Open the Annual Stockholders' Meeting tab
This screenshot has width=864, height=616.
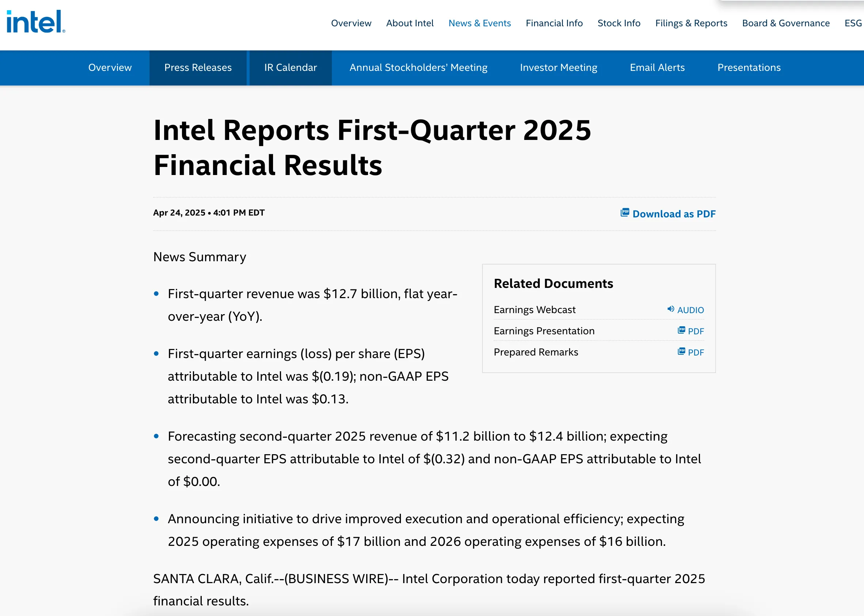tap(418, 68)
